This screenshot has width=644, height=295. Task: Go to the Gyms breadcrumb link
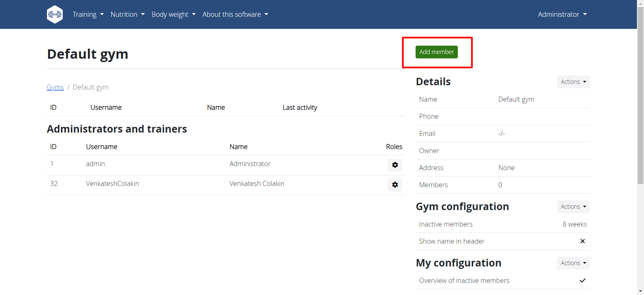click(55, 87)
